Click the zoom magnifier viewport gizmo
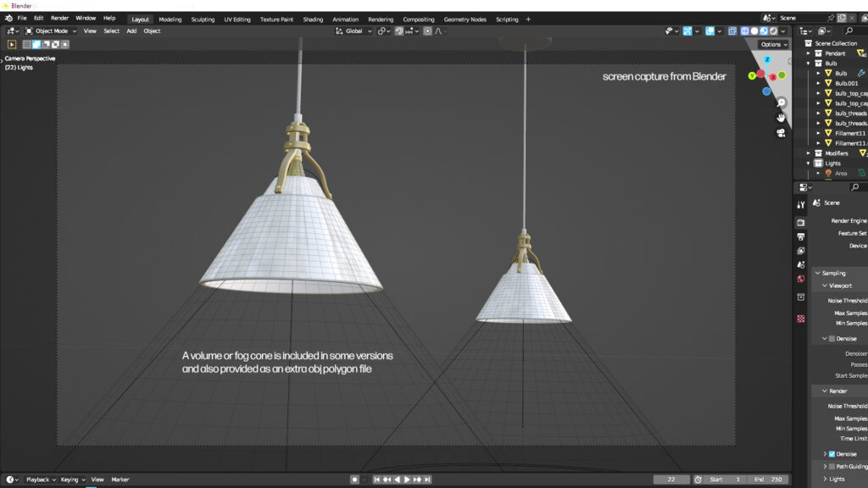The height and width of the screenshot is (488, 868). pyautogui.click(x=781, y=103)
